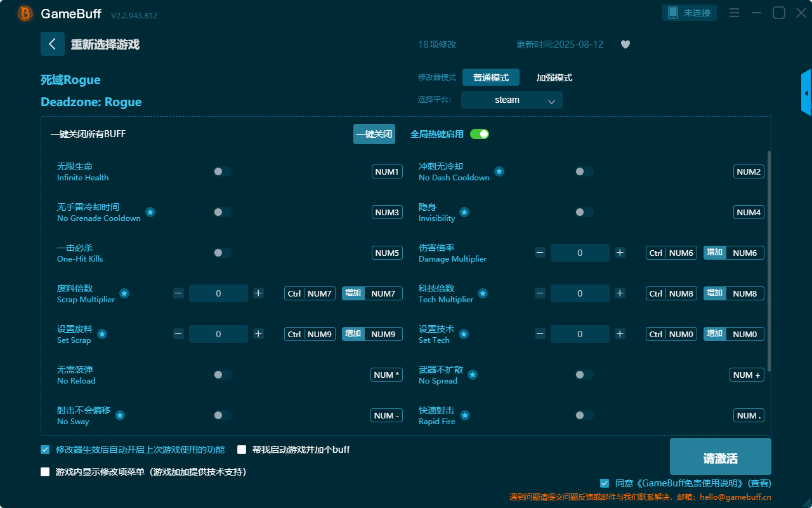The height and width of the screenshot is (508, 812).
Task: Toggle No Sway switch
Action: coord(223,415)
